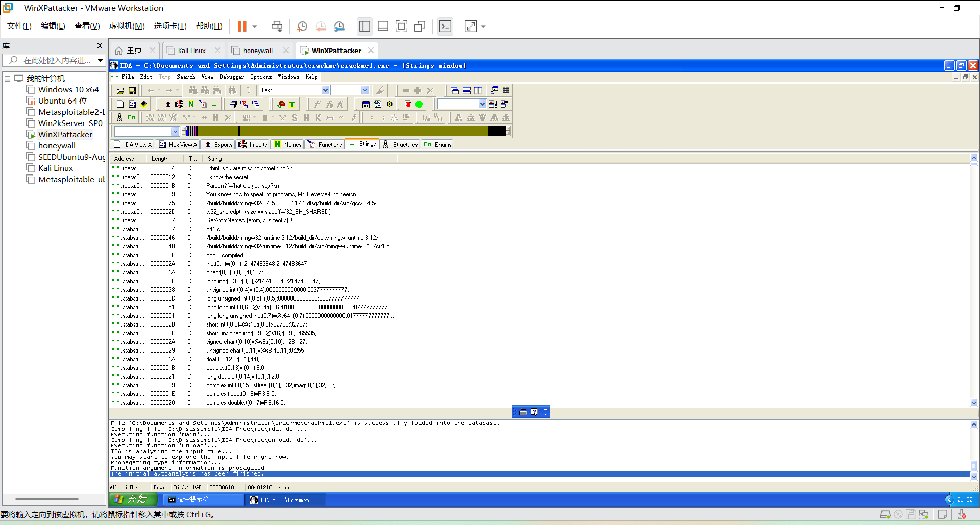The width and height of the screenshot is (980, 525).
Task: Open the power options dropdown beside pause
Action: (255, 26)
